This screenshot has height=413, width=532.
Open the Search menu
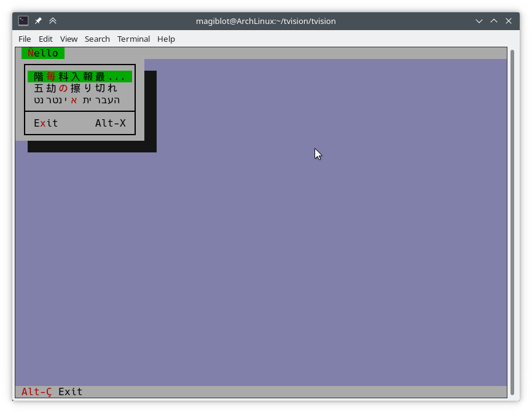[98, 39]
